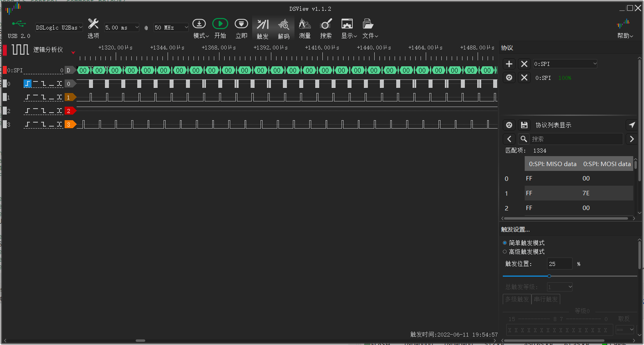644x345 pixels.
Task: Toggle low level trigger on channel 3
Action: point(51,124)
